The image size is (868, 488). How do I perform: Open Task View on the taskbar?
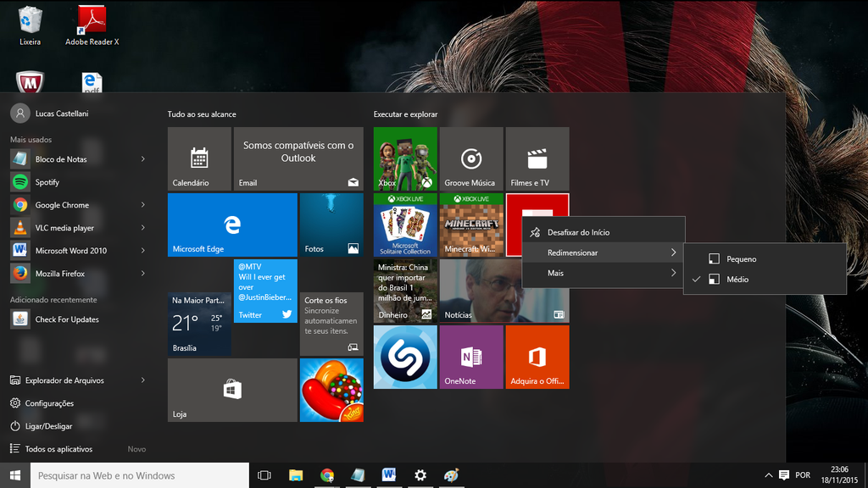click(x=264, y=475)
